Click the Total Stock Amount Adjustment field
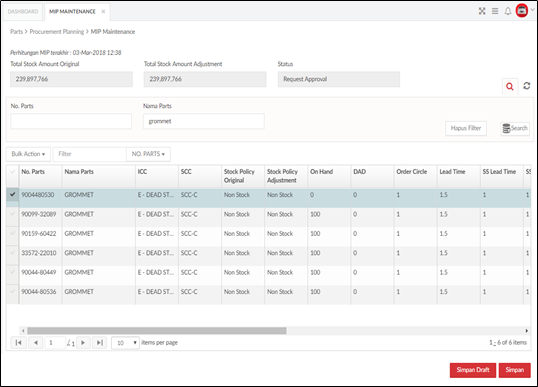 (x=205, y=79)
